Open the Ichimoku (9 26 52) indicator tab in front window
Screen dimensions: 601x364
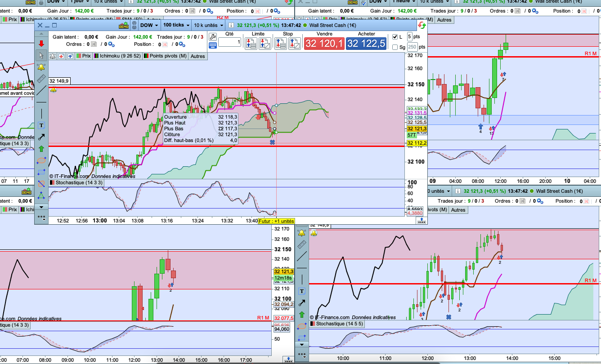click(117, 56)
